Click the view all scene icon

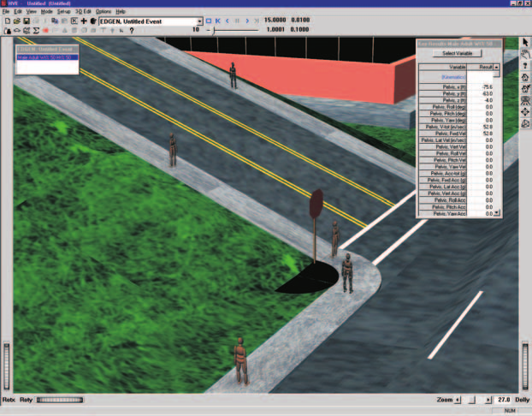[x=525, y=100]
